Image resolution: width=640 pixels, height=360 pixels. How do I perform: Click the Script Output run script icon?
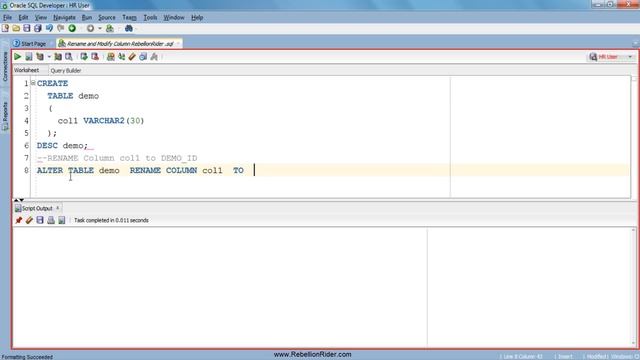(x=62, y=220)
